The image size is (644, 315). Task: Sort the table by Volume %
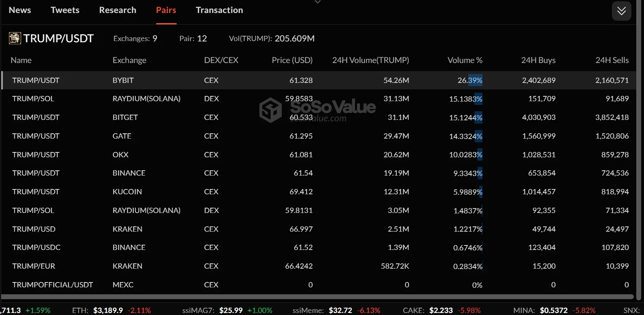(465, 60)
